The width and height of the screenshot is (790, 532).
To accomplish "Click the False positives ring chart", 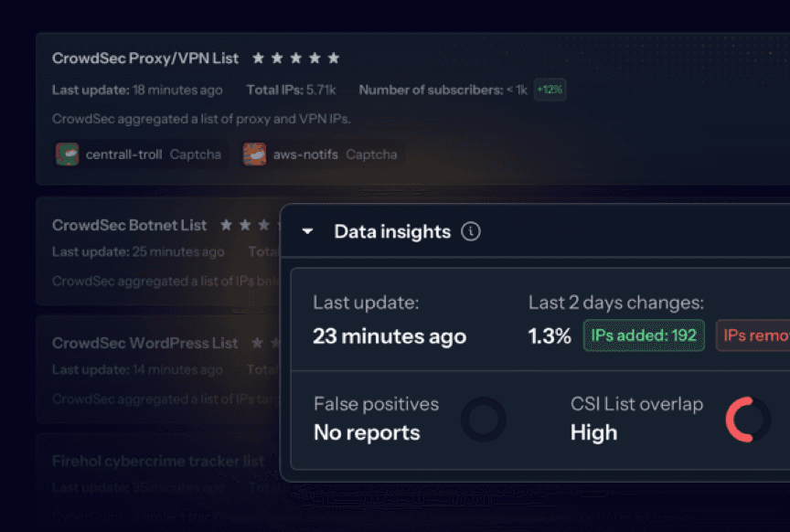I will tap(483, 420).
